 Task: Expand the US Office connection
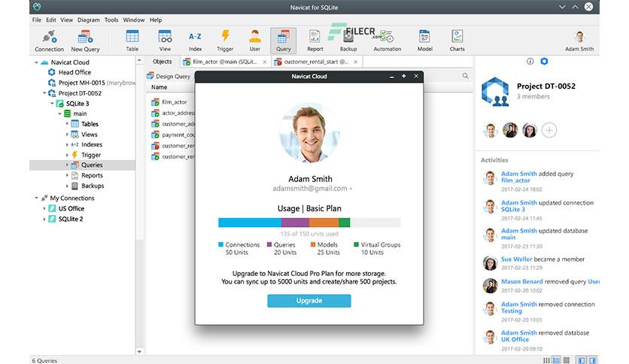click(44, 208)
